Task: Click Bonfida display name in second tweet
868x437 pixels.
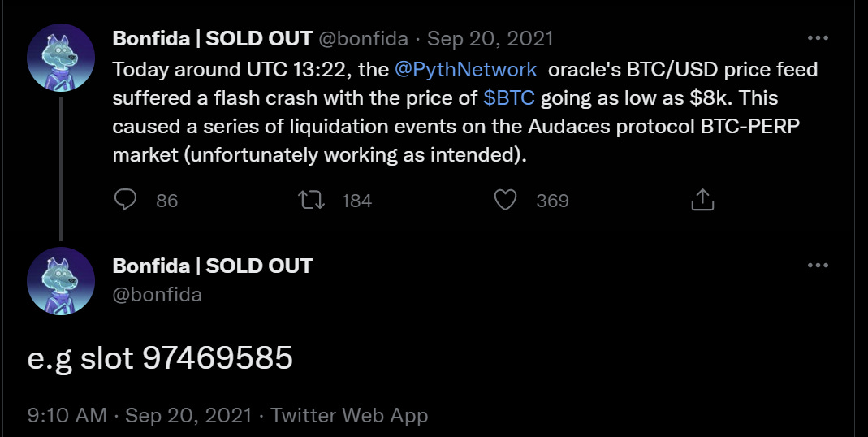Action: 212,266
